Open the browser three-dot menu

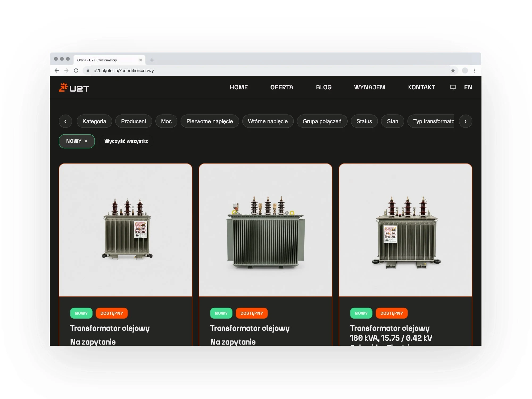point(475,70)
